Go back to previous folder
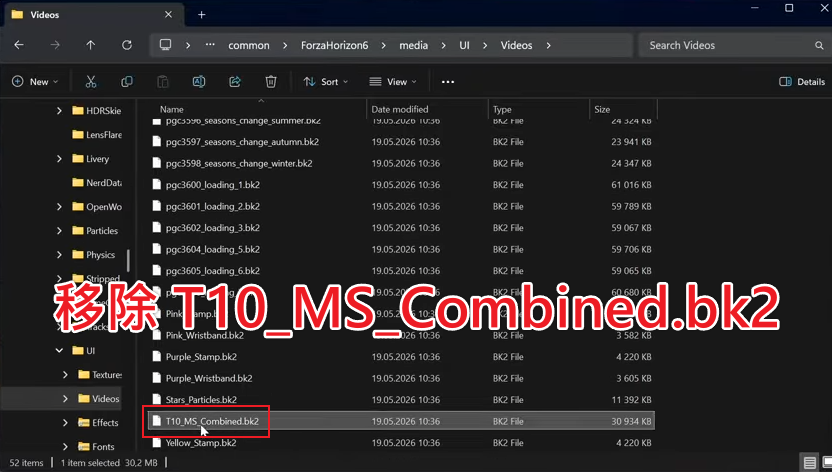 click(19, 46)
